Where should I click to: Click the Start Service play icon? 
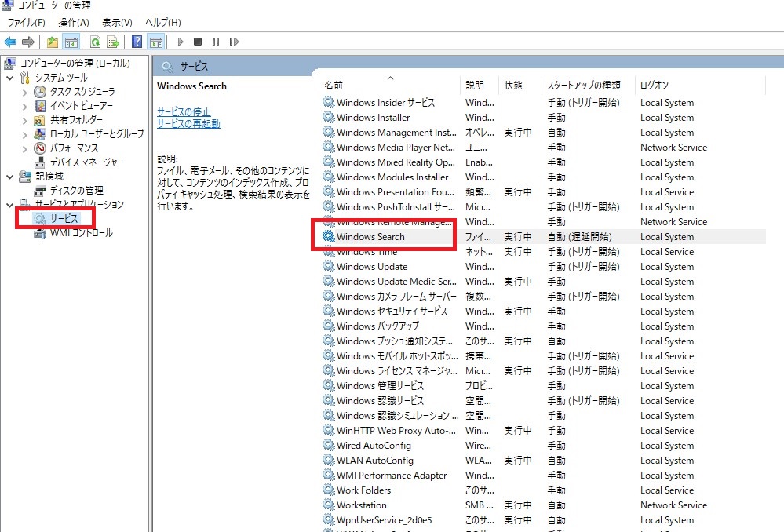181,42
